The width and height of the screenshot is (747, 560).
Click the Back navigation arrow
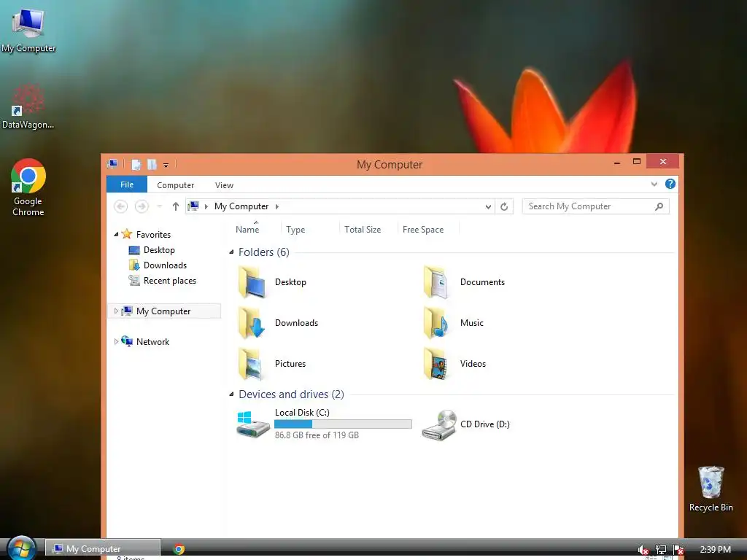coord(121,206)
